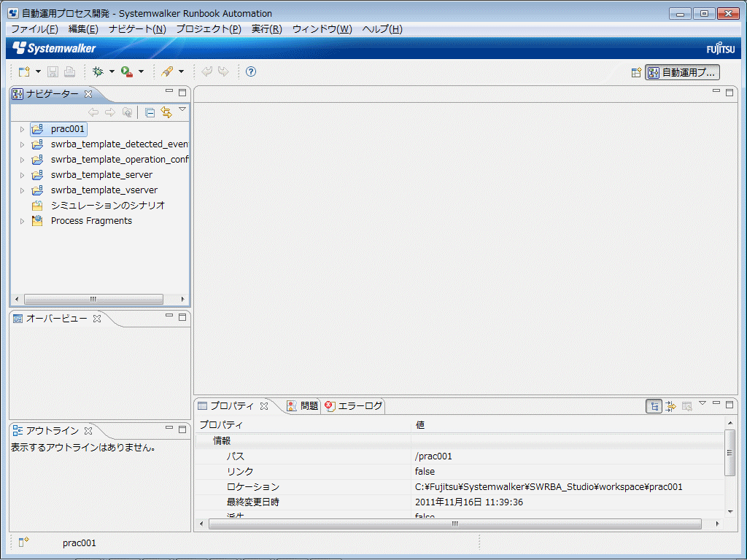747x560 pixels.
Task: Maximize the editor area panel
Action: tap(729, 93)
